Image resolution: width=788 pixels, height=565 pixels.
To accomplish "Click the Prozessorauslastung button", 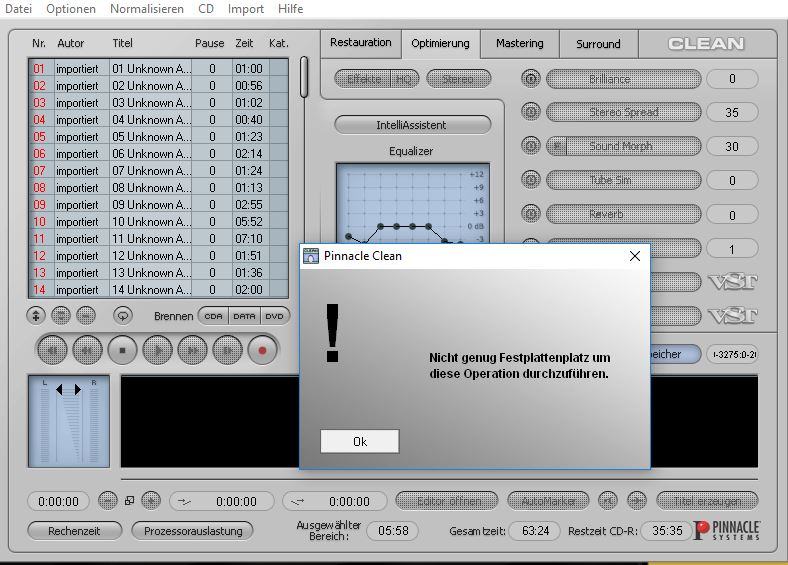I will click(x=192, y=531).
